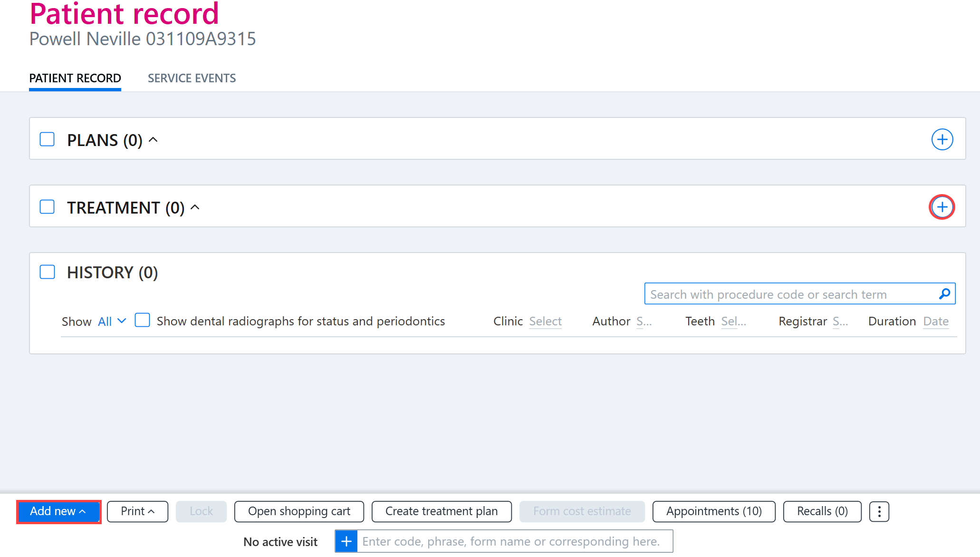Click into the procedure code search field
This screenshot has width=980, height=557.
[791, 294]
